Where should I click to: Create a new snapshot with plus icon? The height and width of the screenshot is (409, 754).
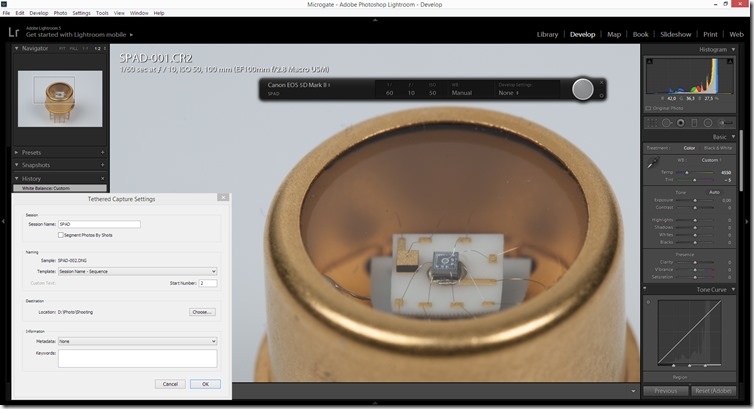pos(102,165)
